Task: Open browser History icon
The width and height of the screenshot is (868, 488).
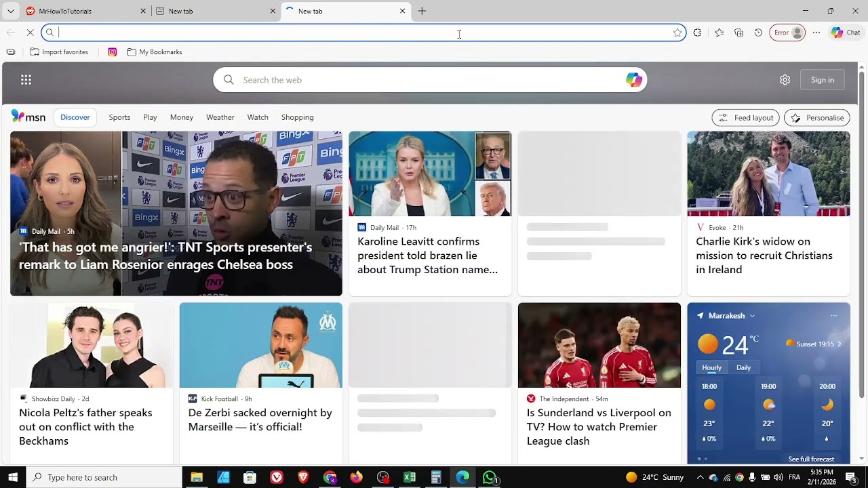Action: pyautogui.click(x=758, y=33)
